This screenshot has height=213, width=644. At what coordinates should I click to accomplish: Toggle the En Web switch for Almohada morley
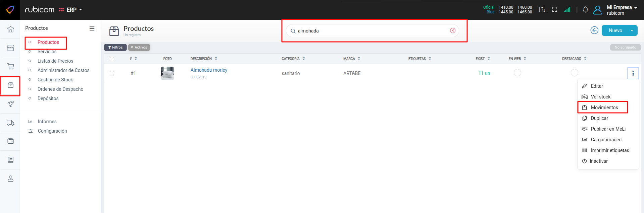pyautogui.click(x=517, y=73)
